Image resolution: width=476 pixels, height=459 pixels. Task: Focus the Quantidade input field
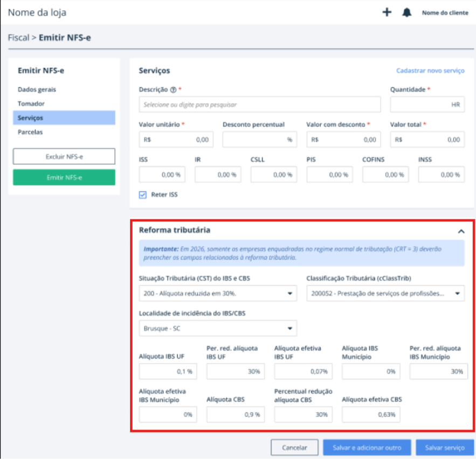[427, 105]
